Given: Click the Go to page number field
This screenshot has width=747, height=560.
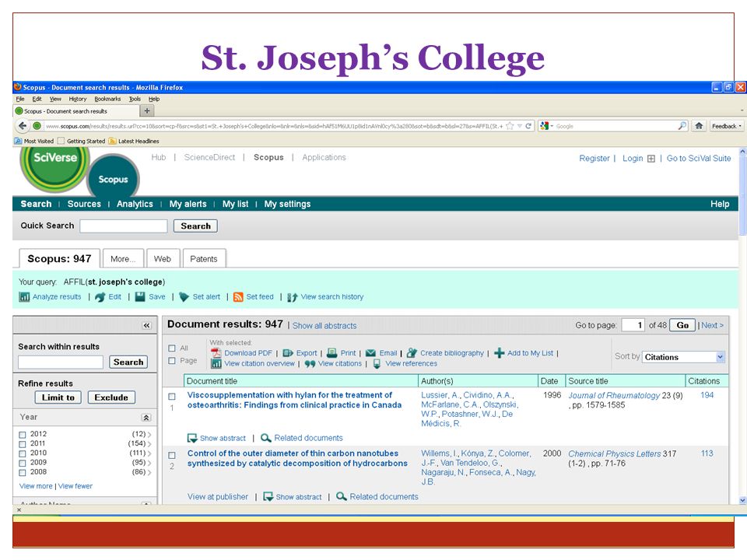Looking at the screenshot, I should (x=633, y=325).
